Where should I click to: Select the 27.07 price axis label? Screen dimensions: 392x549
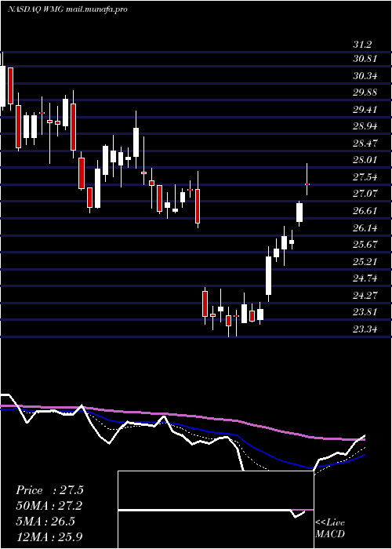click(x=365, y=193)
